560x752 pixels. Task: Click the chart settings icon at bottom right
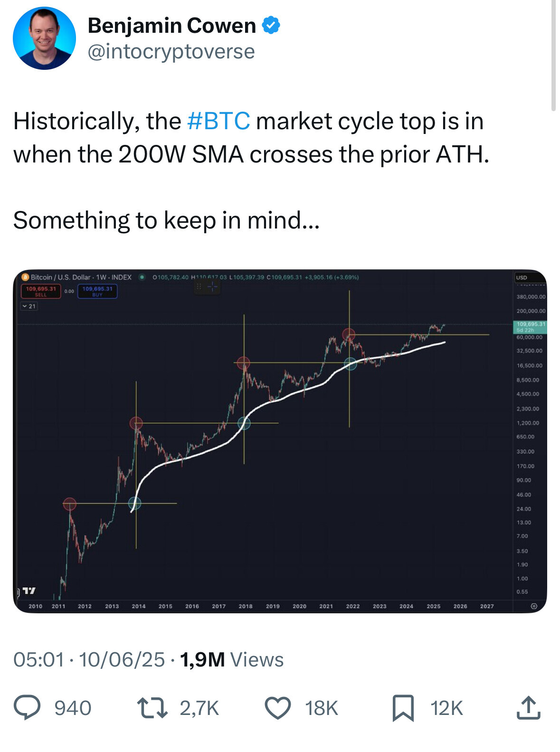coord(534,606)
